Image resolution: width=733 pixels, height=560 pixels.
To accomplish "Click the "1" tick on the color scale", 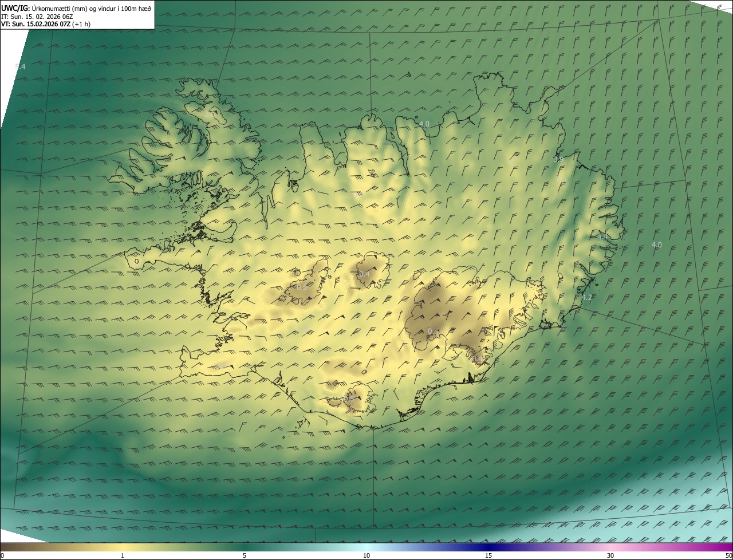I will pyautogui.click(x=123, y=555).
